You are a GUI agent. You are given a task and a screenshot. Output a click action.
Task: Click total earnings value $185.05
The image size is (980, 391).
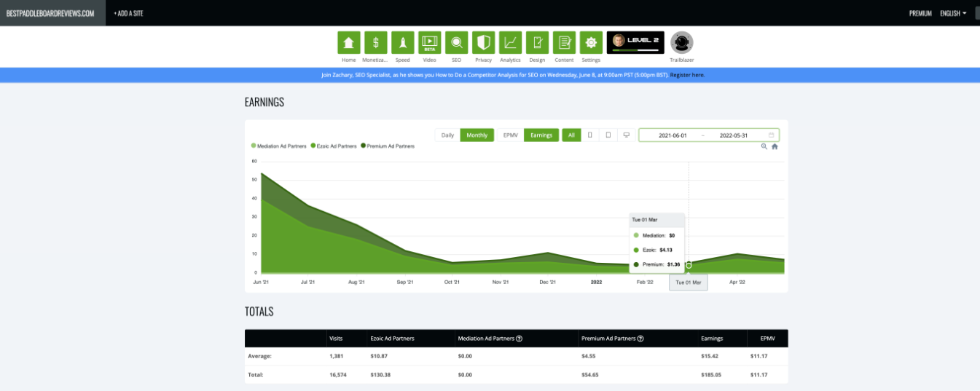(x=712, y=375)
